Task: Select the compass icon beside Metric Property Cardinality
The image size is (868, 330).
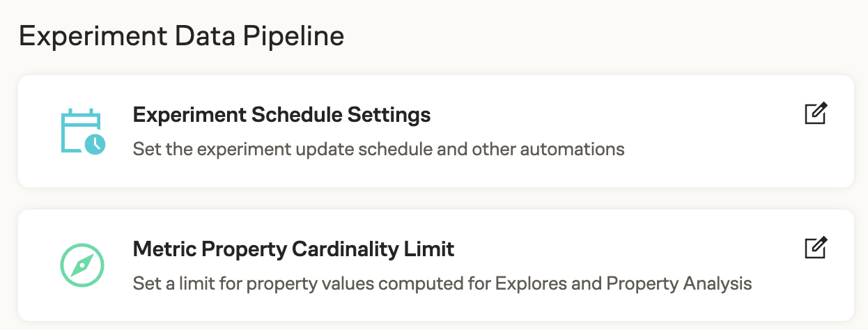Action: pos(82,265)
